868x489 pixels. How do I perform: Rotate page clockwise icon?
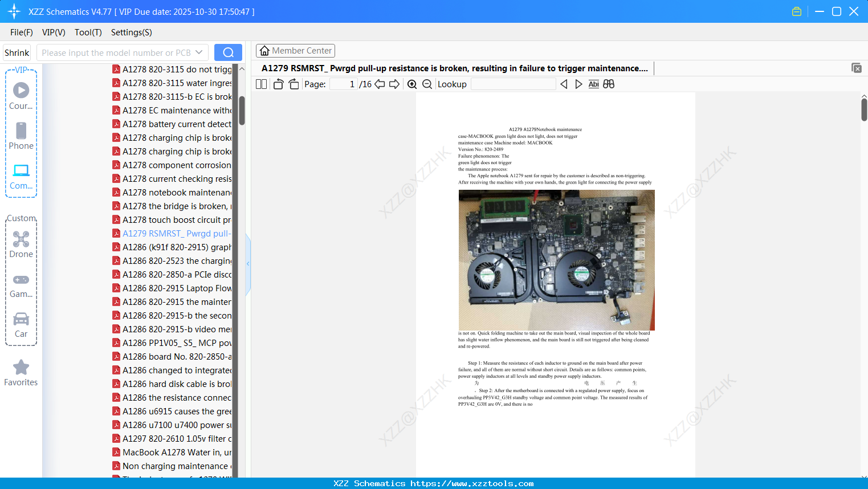pos(294,84)
